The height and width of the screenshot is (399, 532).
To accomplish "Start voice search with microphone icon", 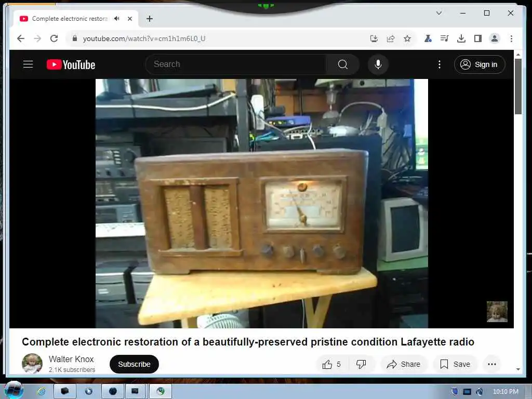I will pyautogui.click(x=378, y=64).
